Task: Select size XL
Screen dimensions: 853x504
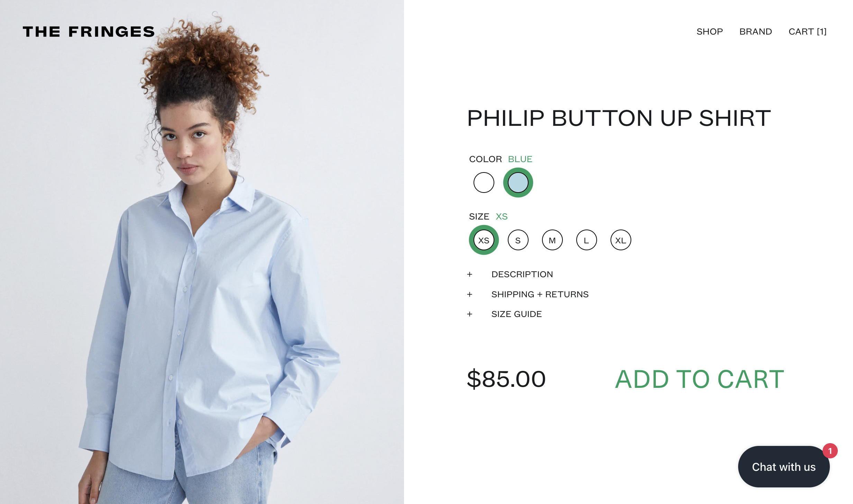Action: 621,240
